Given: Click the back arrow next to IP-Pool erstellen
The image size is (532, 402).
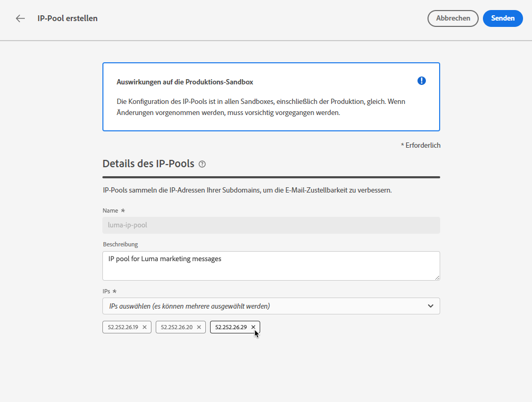Looking at the screenshot, I should [x=20, y=18].
